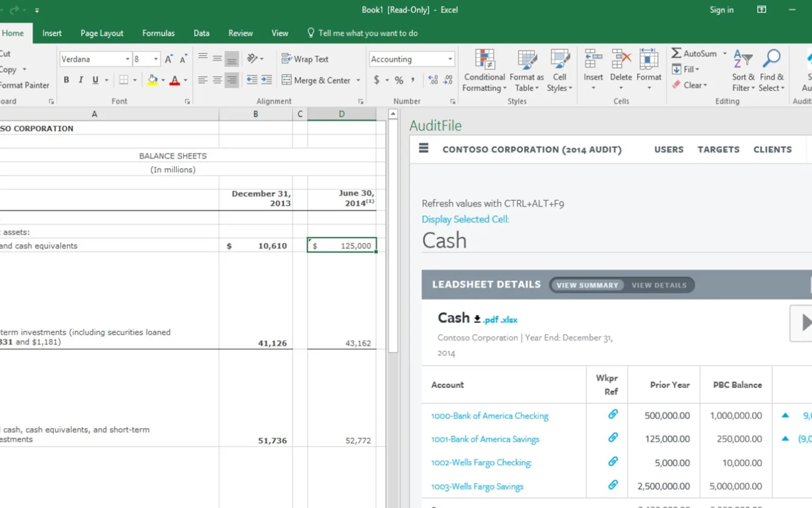812x508 pixels.
Task: Increase font size
Action: [169, 59]
